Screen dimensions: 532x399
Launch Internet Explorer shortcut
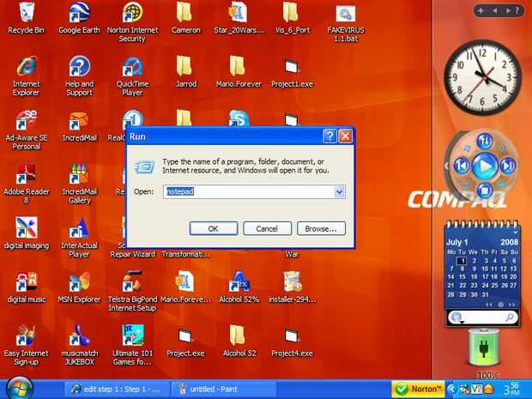point(26,76)
